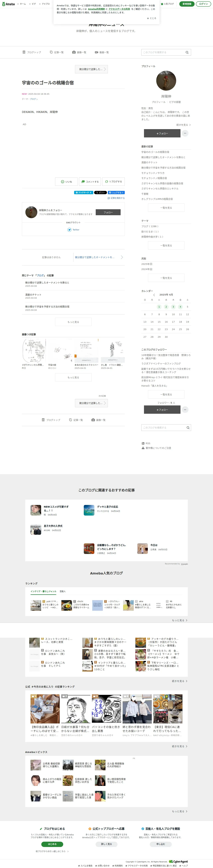Open recent article 湯屋のチケット in the sidebar

click(149, 162)
